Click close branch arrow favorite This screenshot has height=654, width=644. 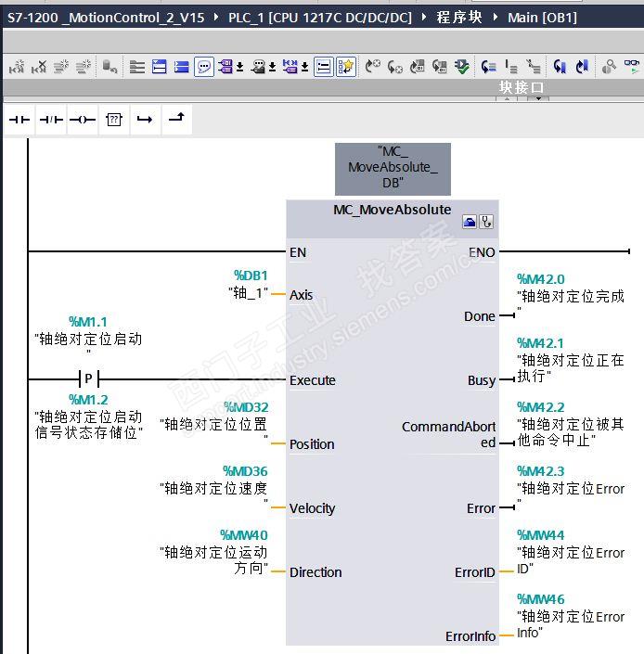click(177, 120)
